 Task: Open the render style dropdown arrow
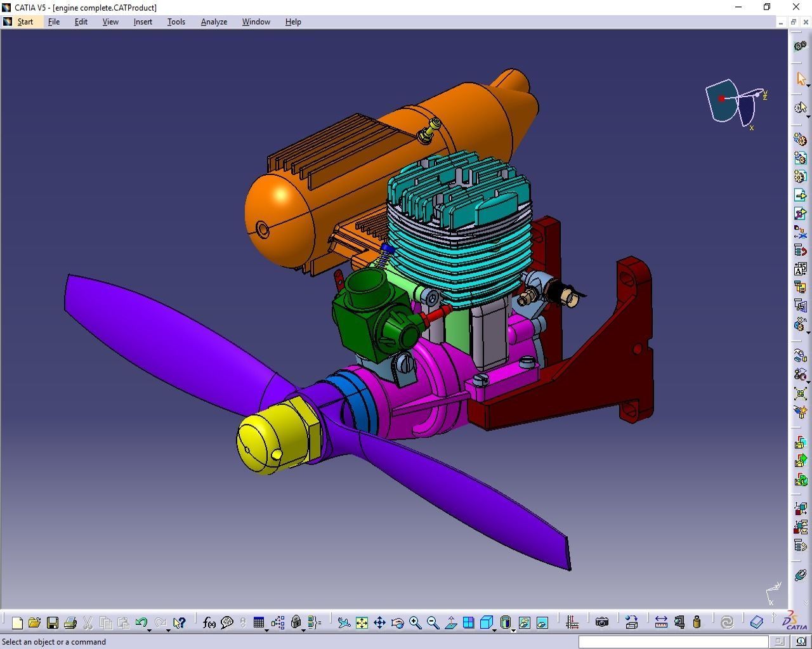pyautogui.click(x=513, y=631)
